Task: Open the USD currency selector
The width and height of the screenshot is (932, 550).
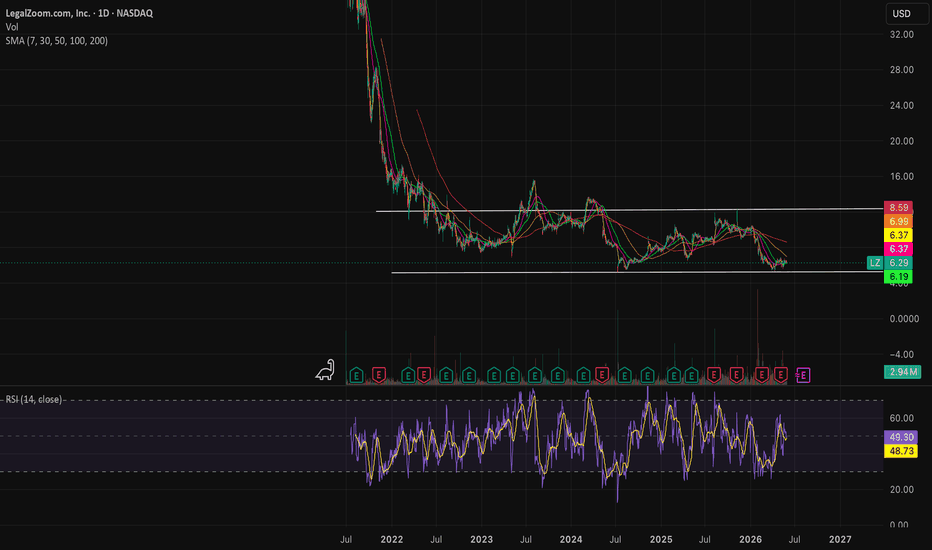Action: (x=906, y=14)
